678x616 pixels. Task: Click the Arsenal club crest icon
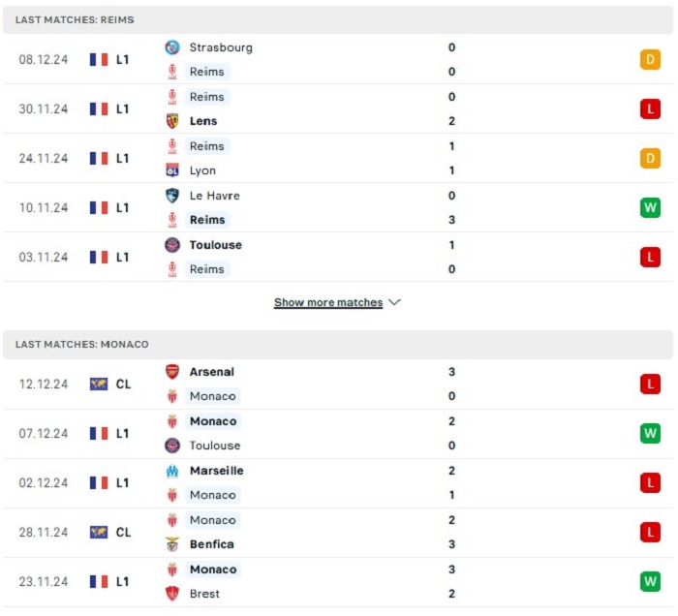point(172,372)
